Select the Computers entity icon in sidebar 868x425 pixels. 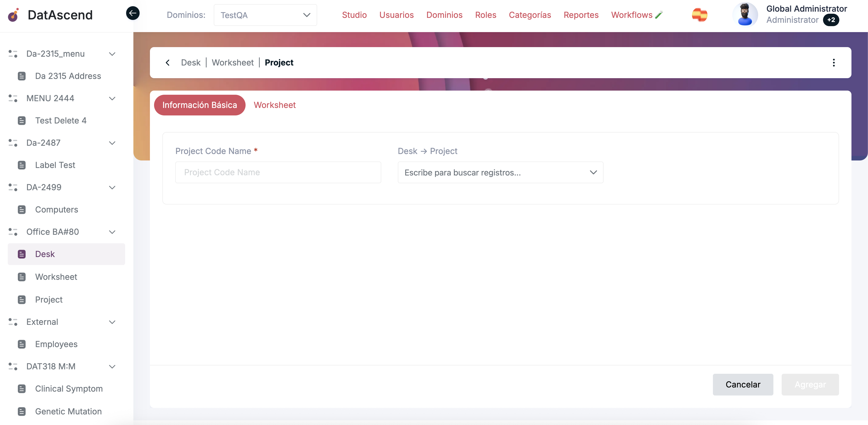22,209
